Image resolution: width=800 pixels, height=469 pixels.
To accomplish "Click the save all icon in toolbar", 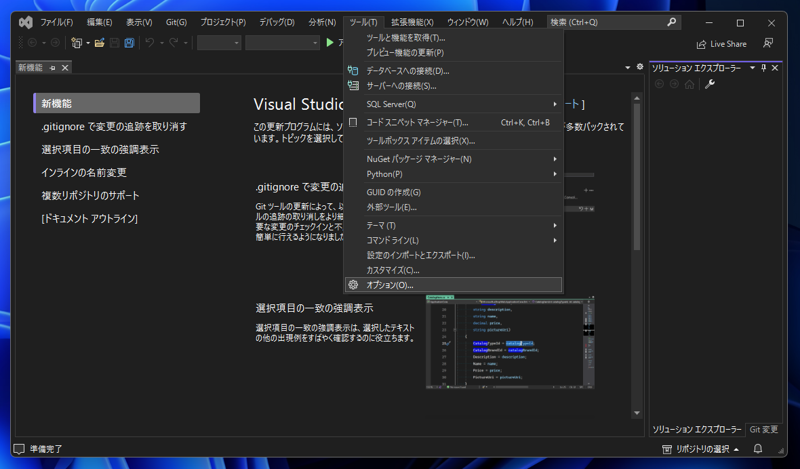I will 130,43.
